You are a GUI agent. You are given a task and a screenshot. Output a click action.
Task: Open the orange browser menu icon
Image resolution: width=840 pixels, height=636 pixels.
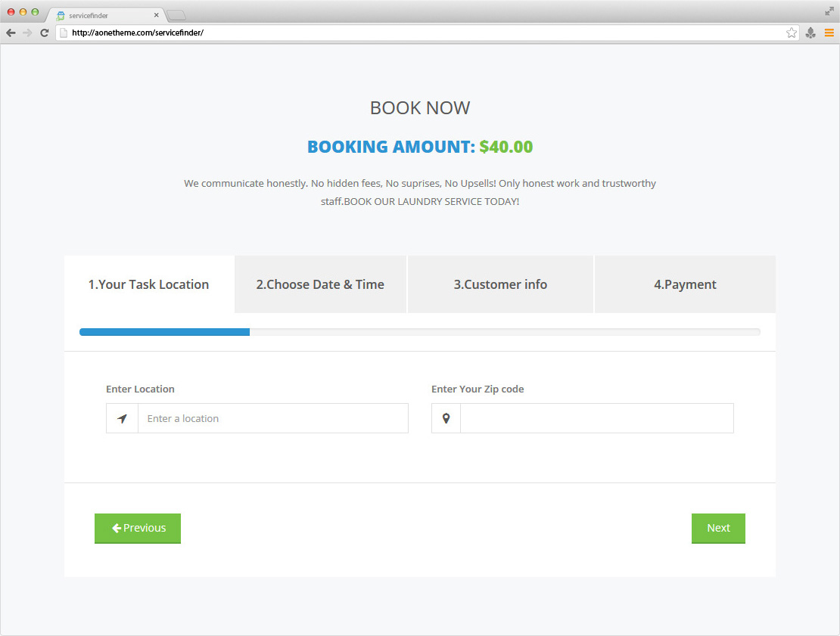(x=829, y=33)
